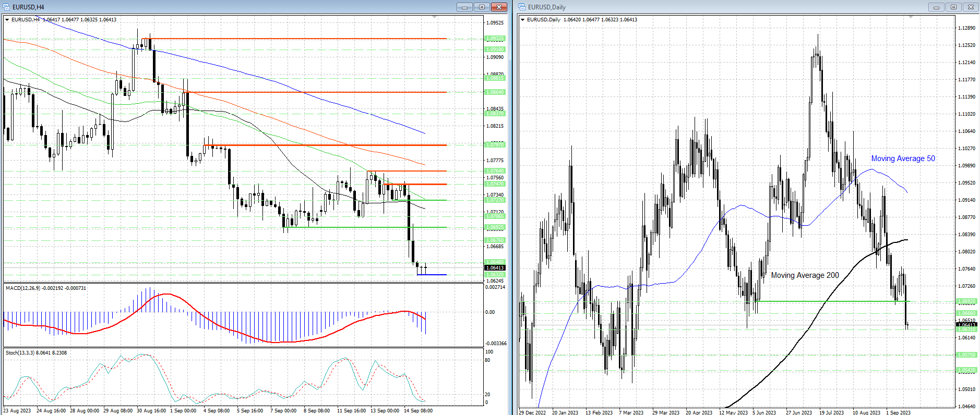This screenshot has height=415, width=980.
Task: Expand the one-click trading arrow on H4 chart
Action: [x=7, y=20]
